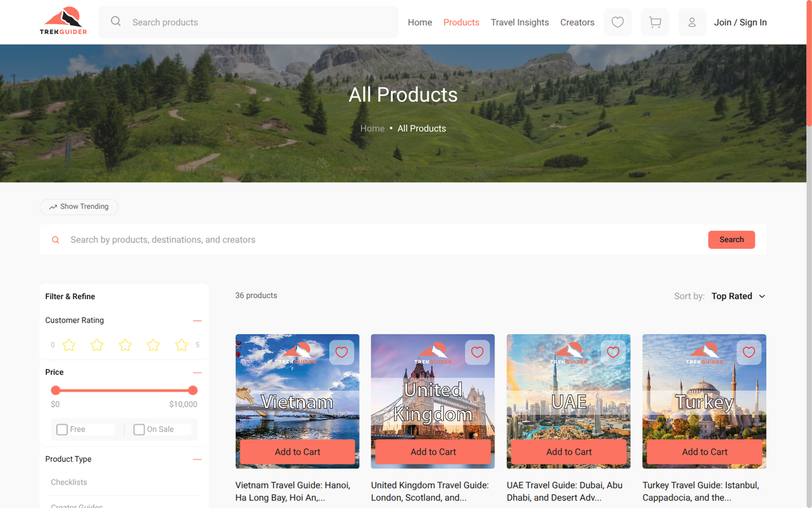812x508 pixels.
Task: Click the products, destinations, and creators search field
Action: pos(384,240)
